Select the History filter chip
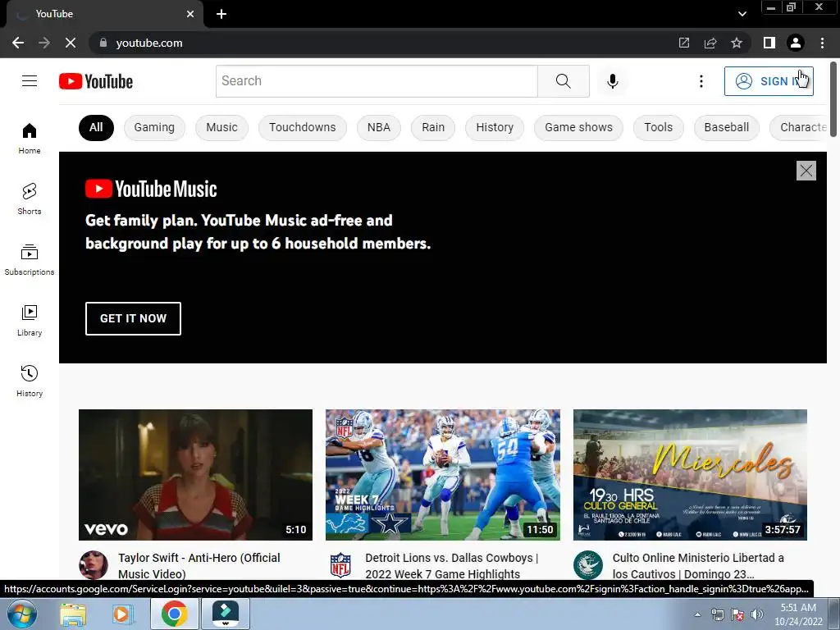The width and height of the screenshot is (840, 630). point(495,127)
